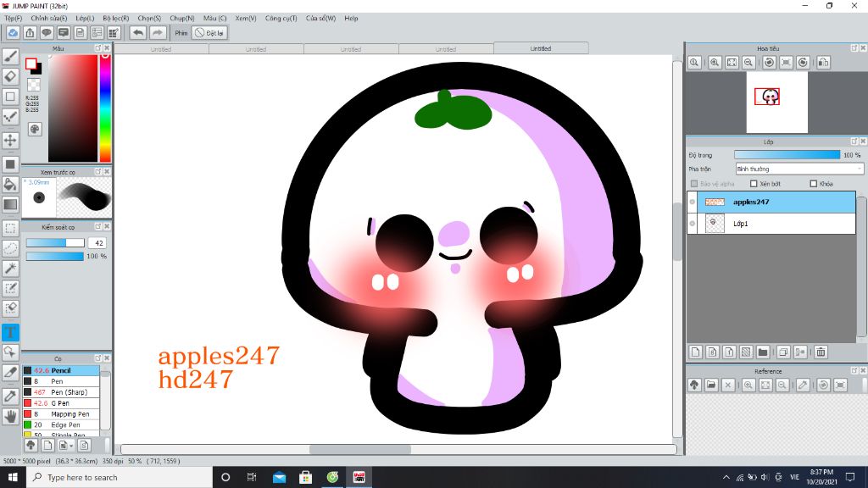Download cloud brushes in the Cọ panel
The image size is (868, 488).
[31, 445]
